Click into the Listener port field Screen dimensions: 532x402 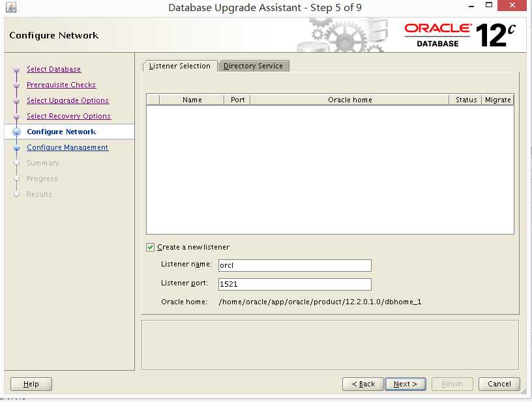[x=295, y=284]
